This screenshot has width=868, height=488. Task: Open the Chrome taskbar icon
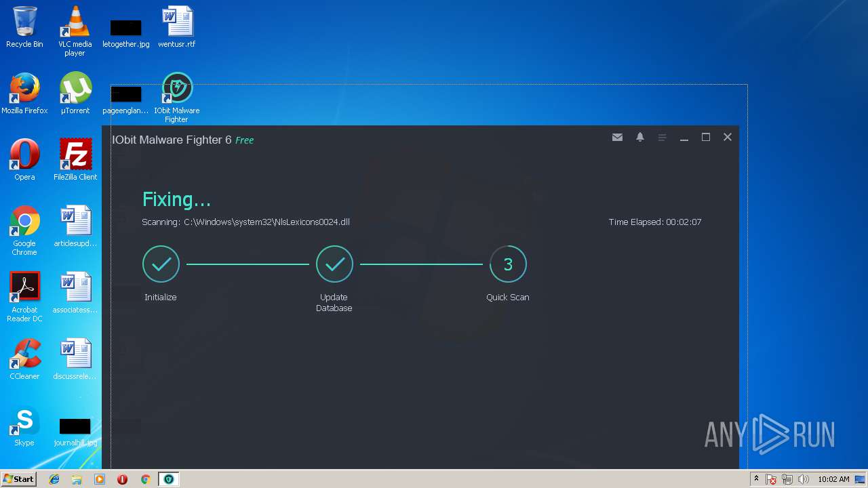click(x=145, y=479)
